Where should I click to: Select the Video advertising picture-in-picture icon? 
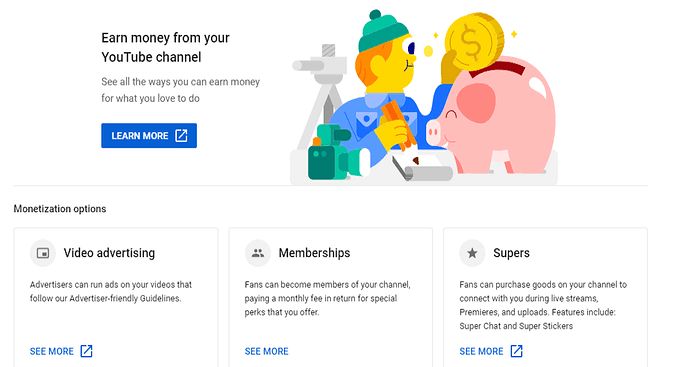[43, 253]
